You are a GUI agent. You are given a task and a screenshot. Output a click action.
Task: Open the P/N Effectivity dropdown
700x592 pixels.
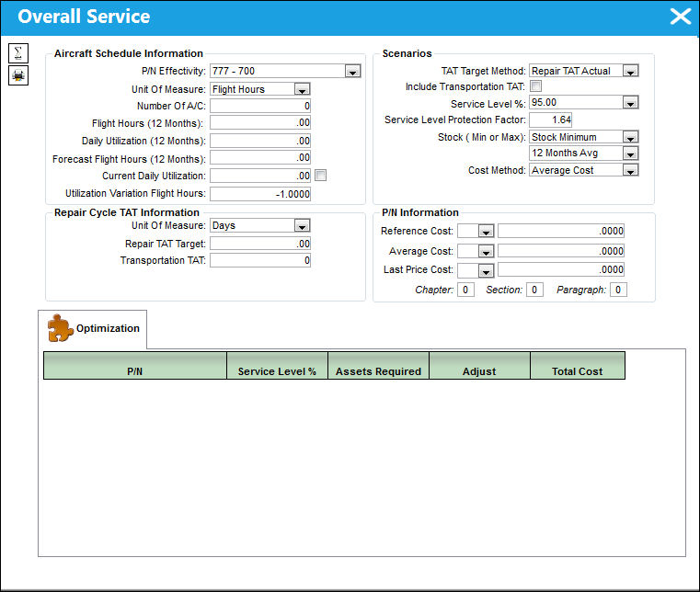(352, 71)
